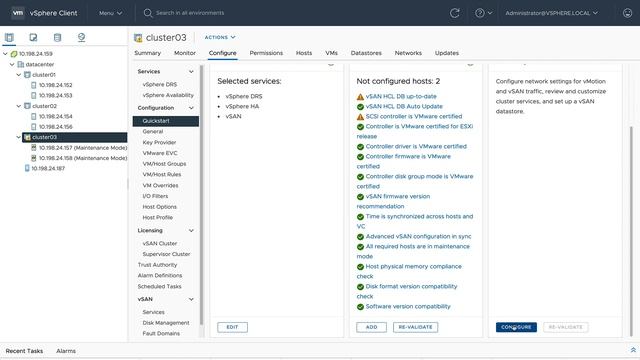Select host 10.198.24.158 (Maintenance Mode)
The width and height of the screenshot is (640, 360).
click(x=83, y=158)
